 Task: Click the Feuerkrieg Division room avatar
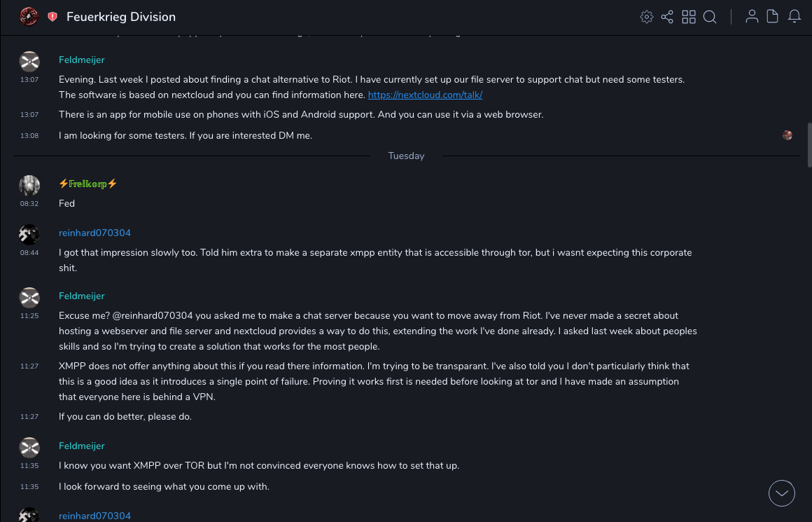29,17
